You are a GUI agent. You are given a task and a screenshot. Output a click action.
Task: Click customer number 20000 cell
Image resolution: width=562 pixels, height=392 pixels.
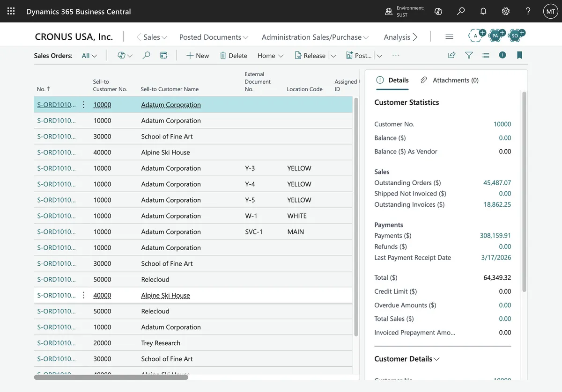coord(102,343)
